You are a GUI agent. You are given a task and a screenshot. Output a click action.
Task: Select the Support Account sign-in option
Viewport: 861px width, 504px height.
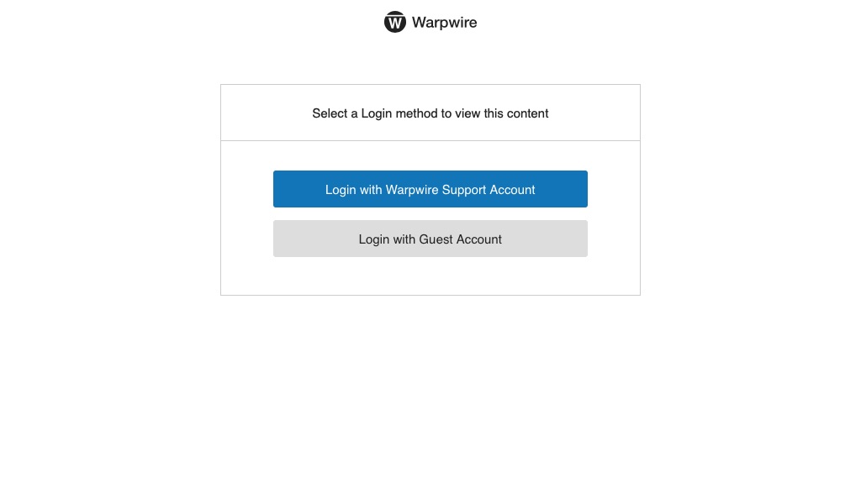coord(430,189)
